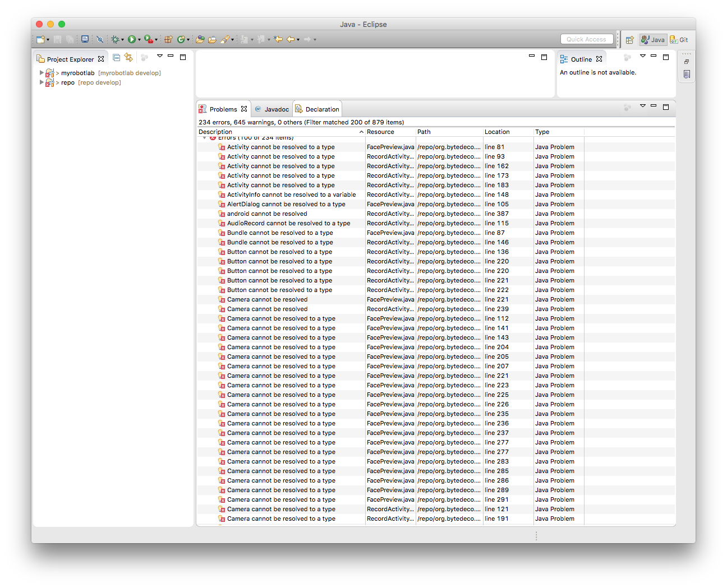This screenshot has height=588, width=727.
Task: Open the Task List icon in right trim
Action: [x=687, y=74]
